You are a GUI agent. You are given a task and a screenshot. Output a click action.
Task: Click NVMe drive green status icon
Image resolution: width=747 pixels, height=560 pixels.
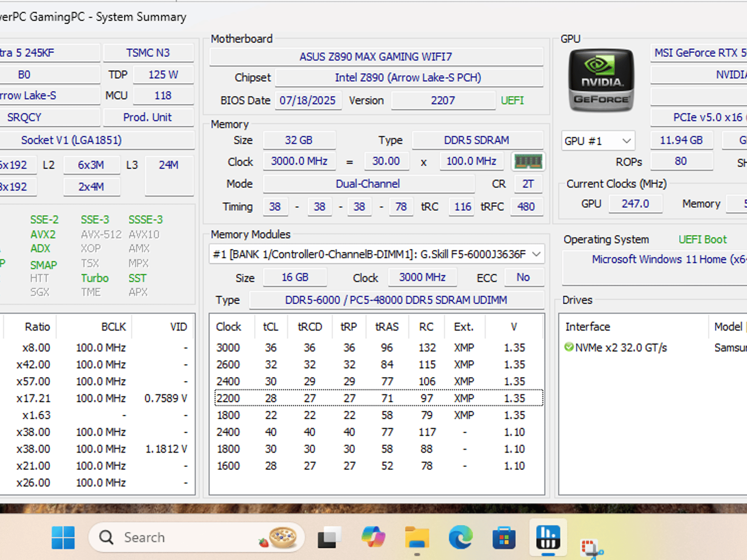tap(569, 347)
